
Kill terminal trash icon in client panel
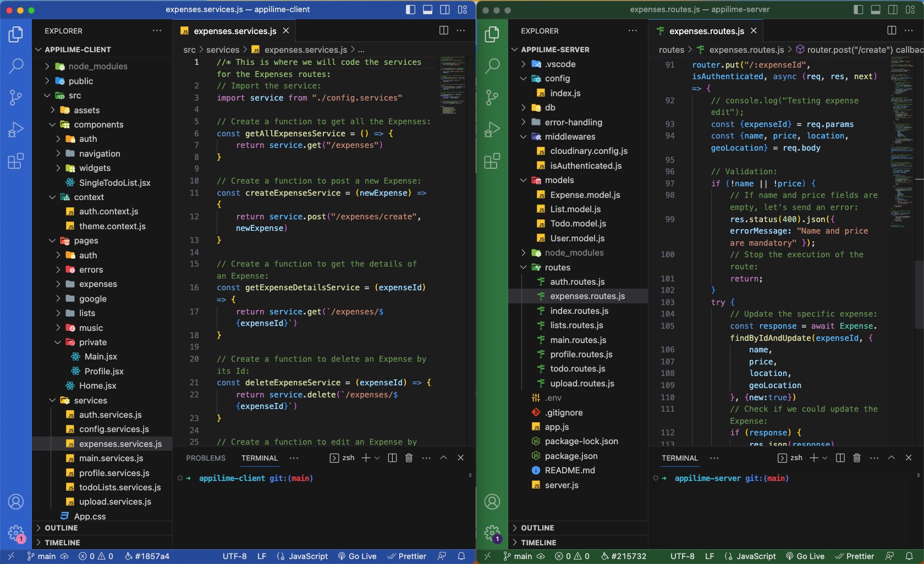tap(409, 458)
